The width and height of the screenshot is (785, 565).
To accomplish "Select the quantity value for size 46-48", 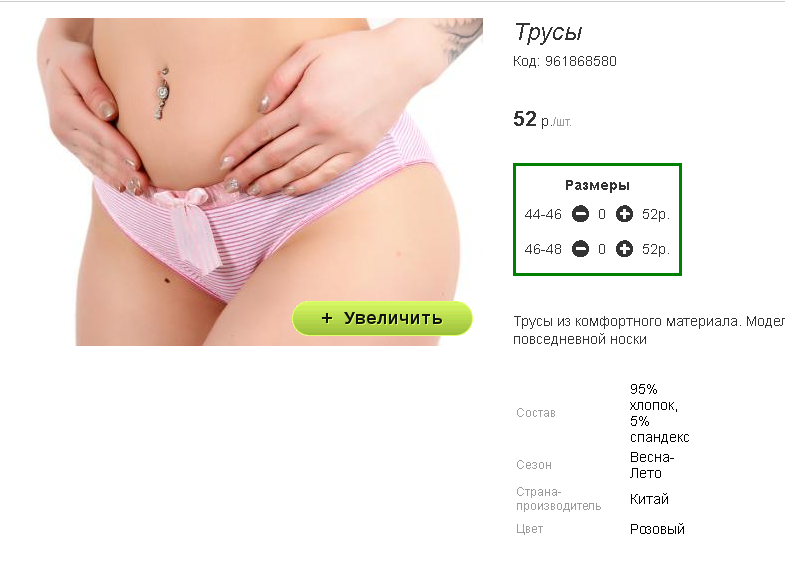I will pyautogui.click(x=602, y=249).
